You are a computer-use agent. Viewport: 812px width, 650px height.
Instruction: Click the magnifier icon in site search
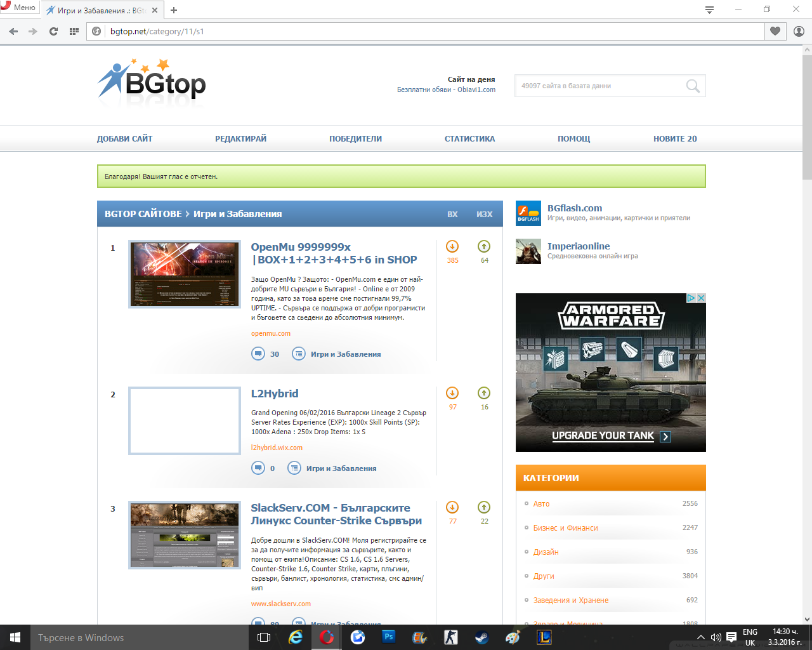tap(693, 86)
